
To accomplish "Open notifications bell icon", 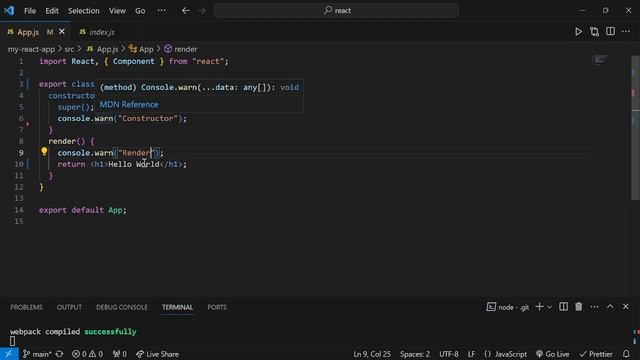I will click(626, 354).
